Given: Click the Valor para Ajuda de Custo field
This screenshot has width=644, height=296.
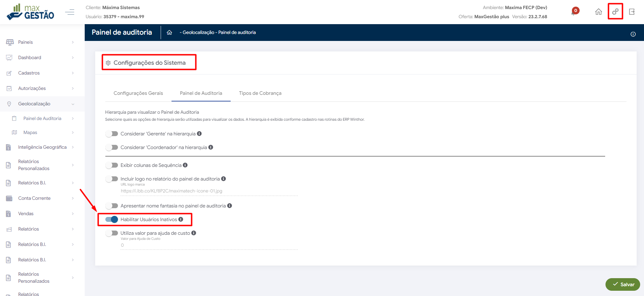Looking at the screenshot, I should coord(209,245).
